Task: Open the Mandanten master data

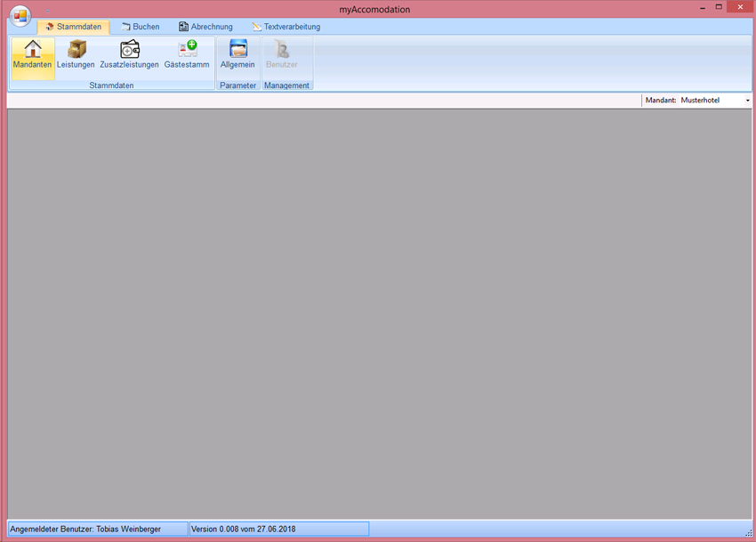Action: pyautogui.click(x=32, y=55)
